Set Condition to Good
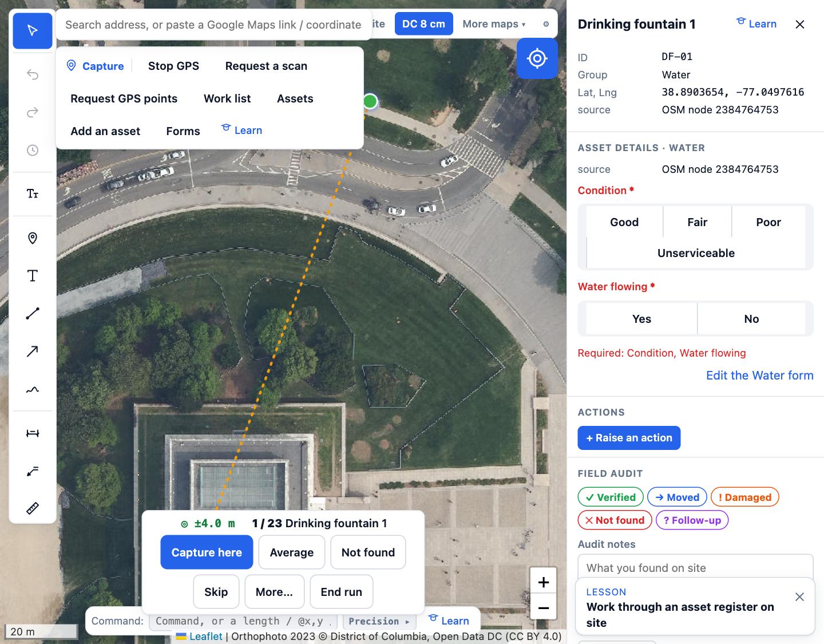The width and height of the screenshot is (824, 644). click(x=624, y=222)
